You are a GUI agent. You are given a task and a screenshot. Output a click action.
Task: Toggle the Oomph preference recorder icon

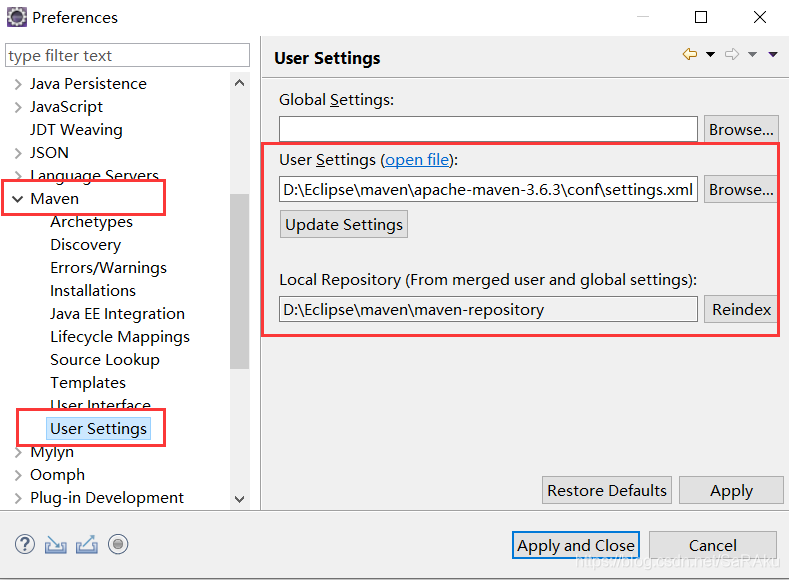(118, 544)
